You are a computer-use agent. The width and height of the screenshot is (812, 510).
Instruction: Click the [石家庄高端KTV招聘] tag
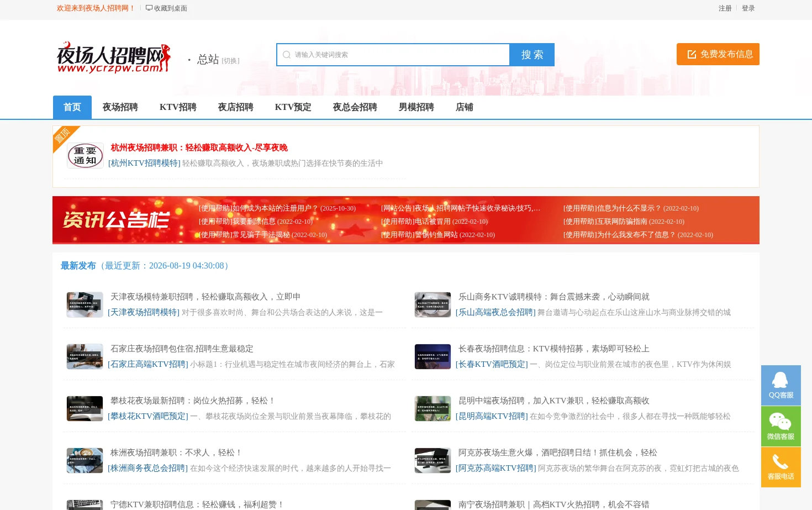click(148, 364)
